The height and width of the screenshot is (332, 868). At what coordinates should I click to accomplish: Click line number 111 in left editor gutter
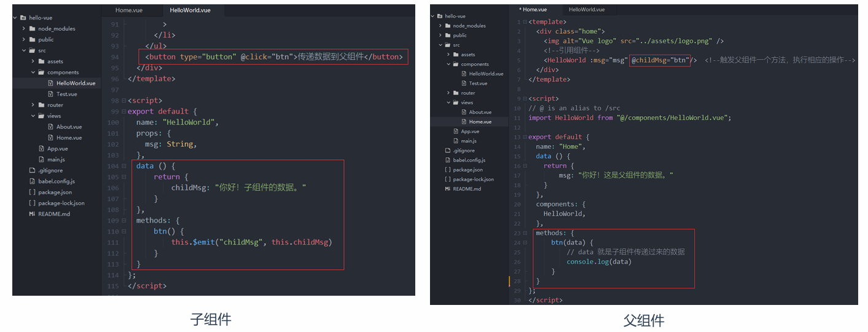[x=112, y=242]
